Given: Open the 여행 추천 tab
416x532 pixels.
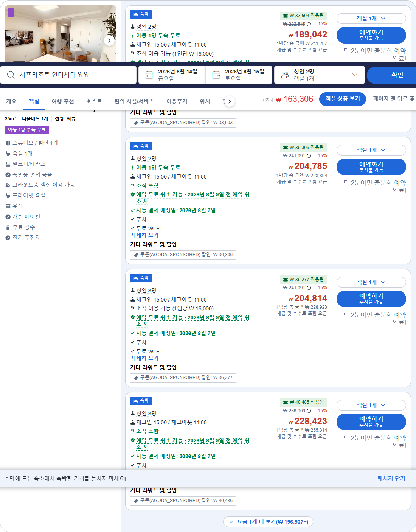Looking at the screenshot, I should 63,101.
